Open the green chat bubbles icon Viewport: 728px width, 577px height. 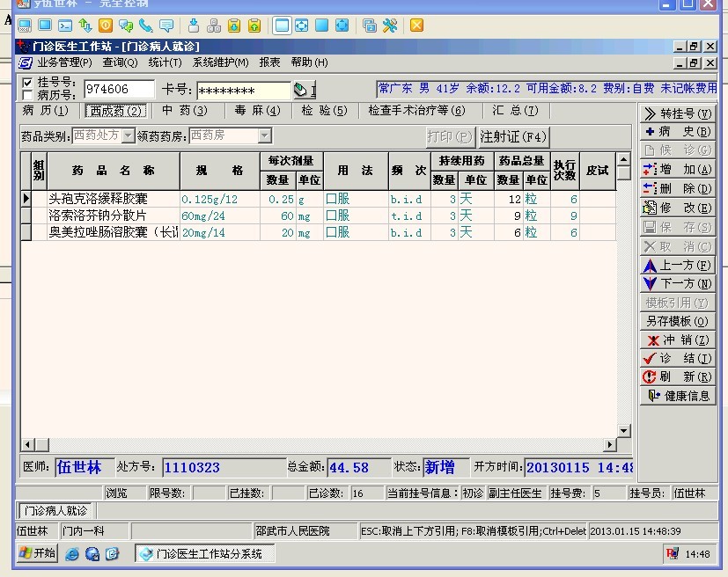tap(126, 26)
